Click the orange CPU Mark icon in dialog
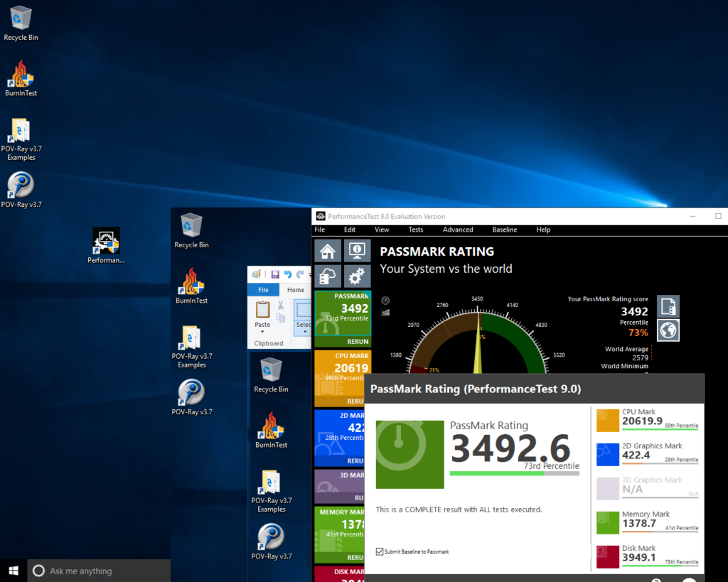 [608, 420]
